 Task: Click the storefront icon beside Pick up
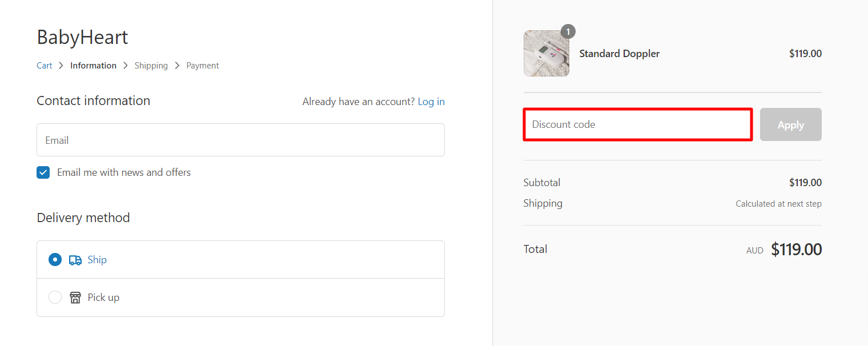point(75,297)
